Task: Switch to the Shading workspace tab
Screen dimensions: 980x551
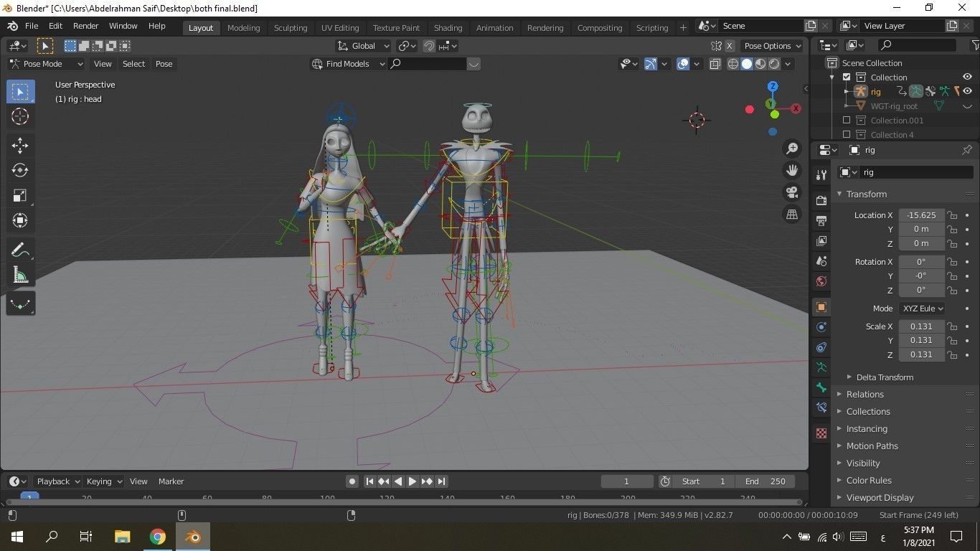Action: [x=448, y=28]
